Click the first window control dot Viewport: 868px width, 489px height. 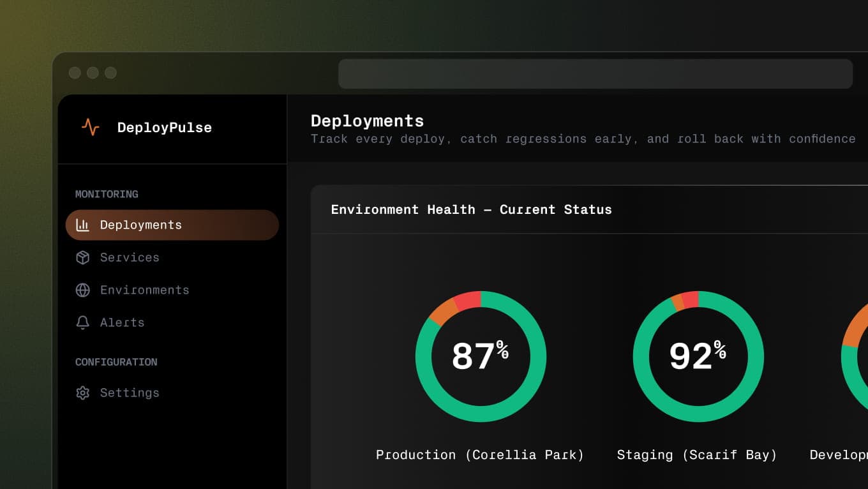tap(75, 73)
